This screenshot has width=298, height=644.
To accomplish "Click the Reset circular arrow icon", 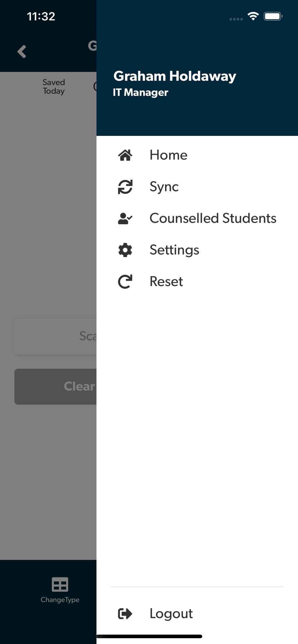I will click(125, 281).
